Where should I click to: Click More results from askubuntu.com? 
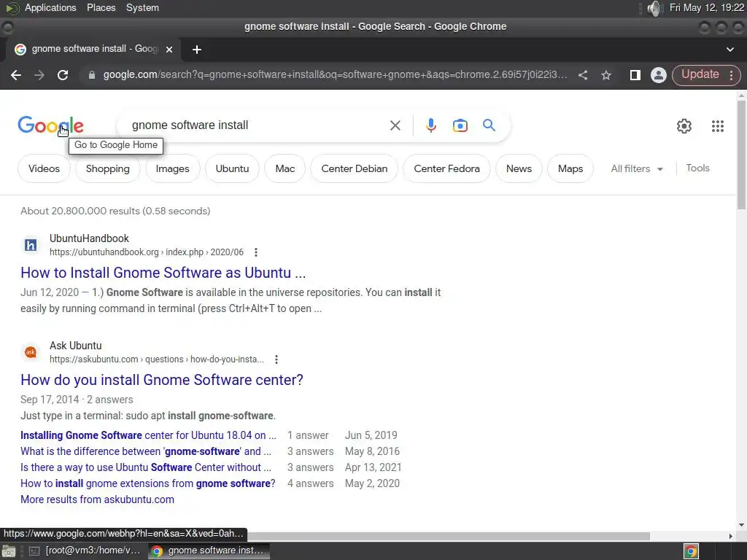97,499
